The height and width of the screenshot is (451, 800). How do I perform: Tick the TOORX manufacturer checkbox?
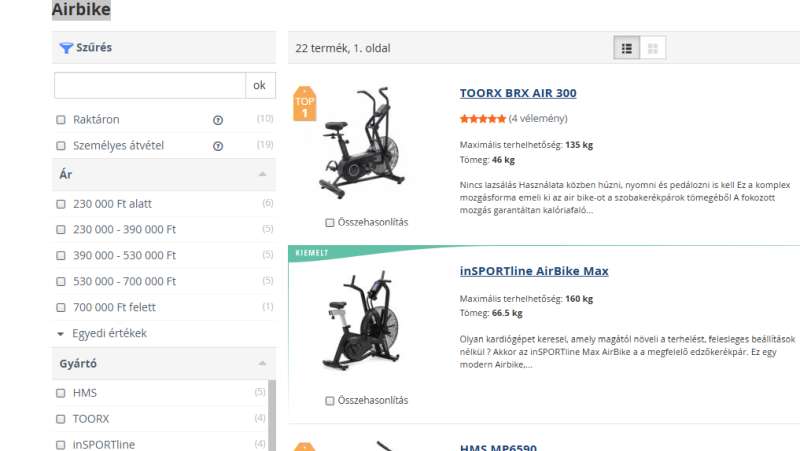tap(61, 419)
